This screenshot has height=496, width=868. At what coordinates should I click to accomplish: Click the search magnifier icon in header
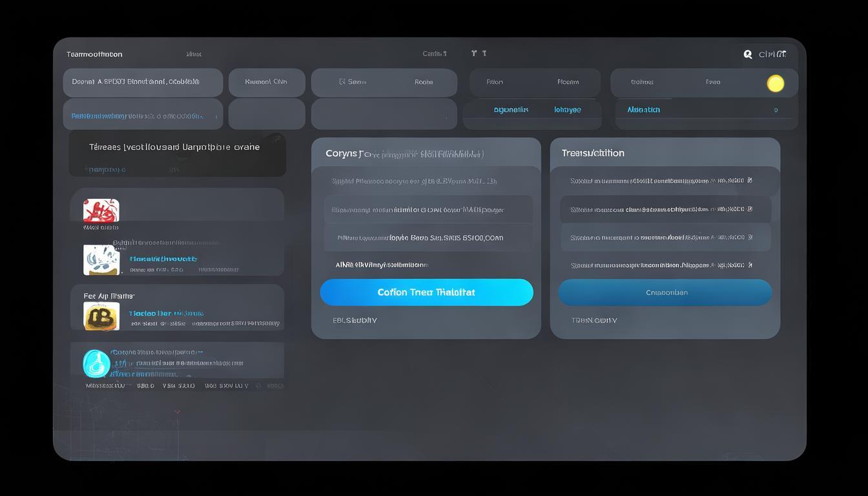coord(748,55)
